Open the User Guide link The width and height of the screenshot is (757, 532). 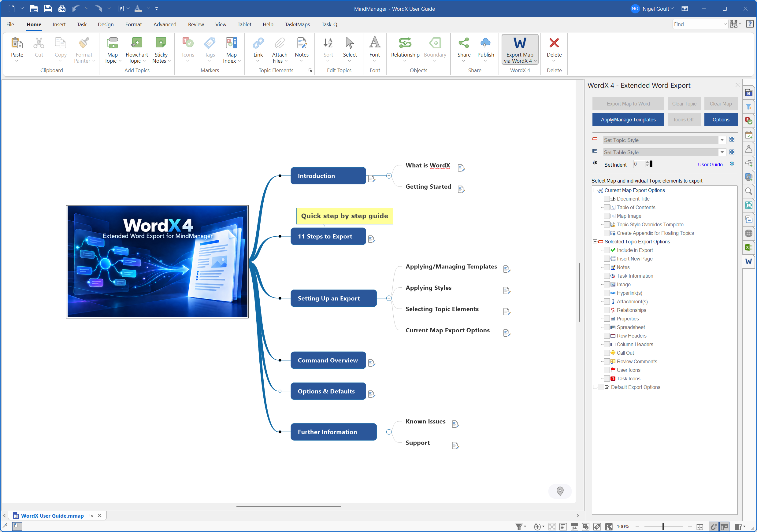(710, 164)
